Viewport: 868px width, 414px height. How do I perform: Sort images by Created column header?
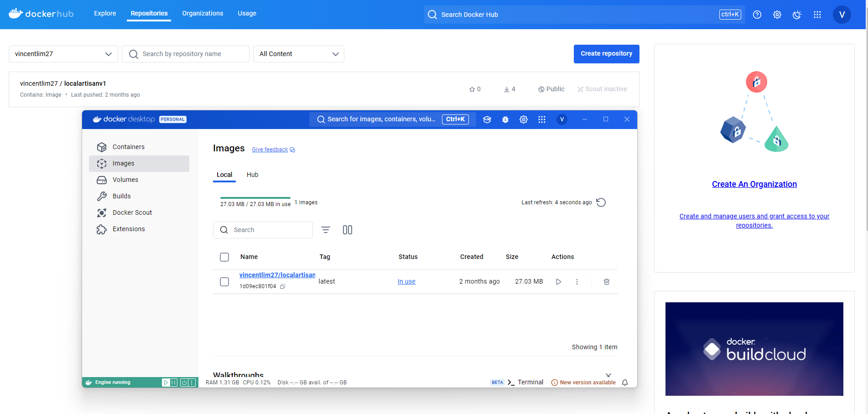(472, 257)
